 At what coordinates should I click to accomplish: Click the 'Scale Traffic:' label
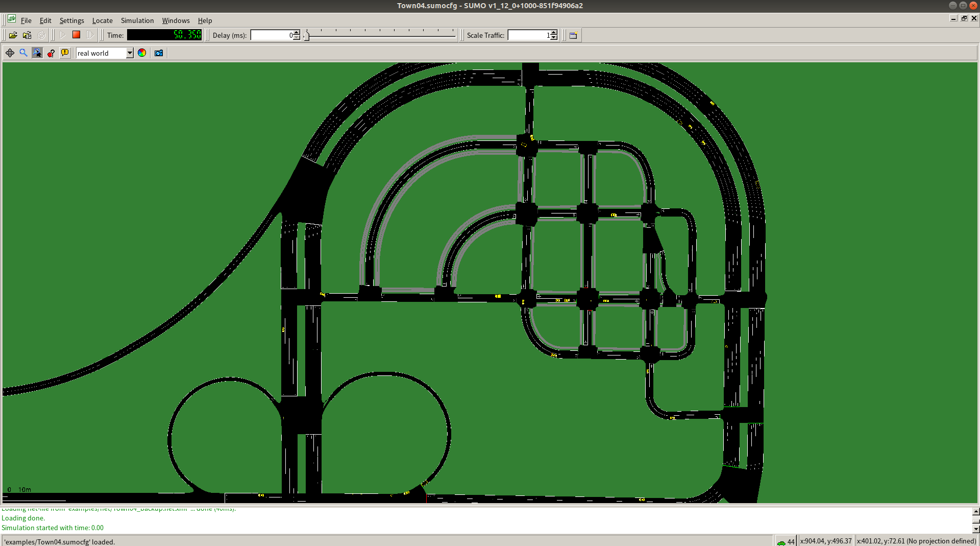click(x=485, y=35)
